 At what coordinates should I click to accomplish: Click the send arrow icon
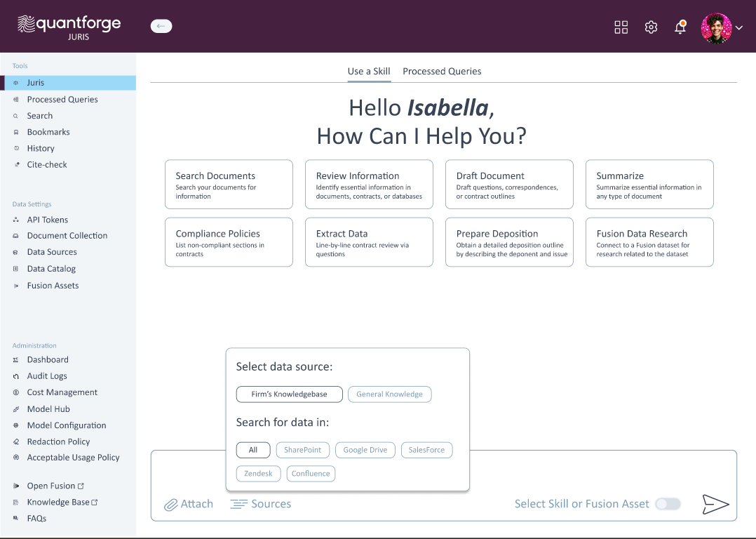tap(715, 504)
